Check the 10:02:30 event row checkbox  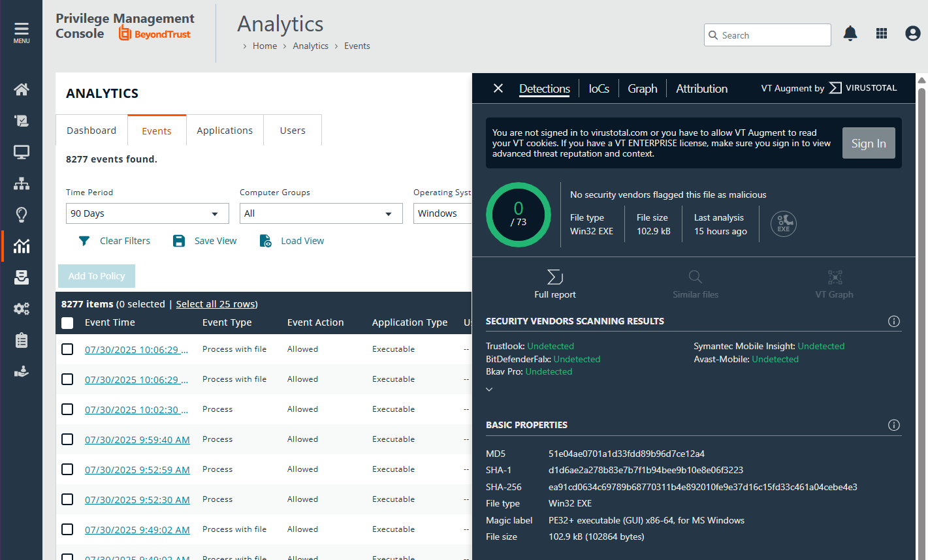pyautogui.click(x=67, y=409)
